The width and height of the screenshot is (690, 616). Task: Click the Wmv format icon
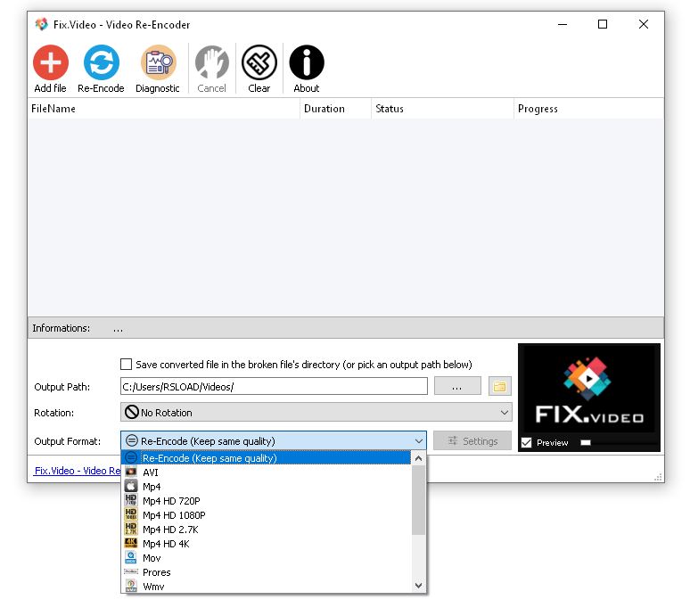tap(131, 586)
